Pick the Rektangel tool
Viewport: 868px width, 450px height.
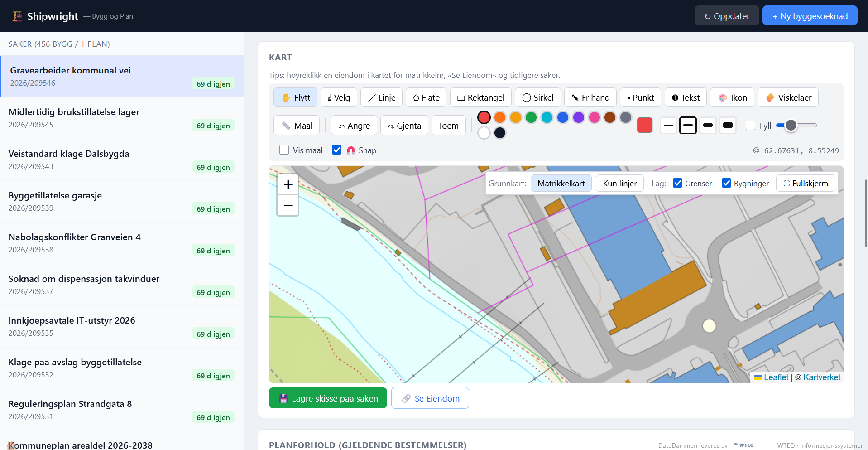click(480, 97)
